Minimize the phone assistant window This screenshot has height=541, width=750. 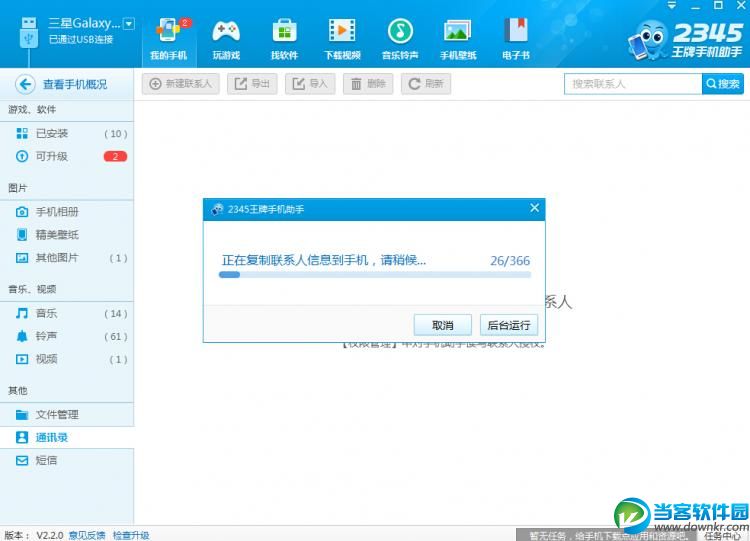point(695,6)
